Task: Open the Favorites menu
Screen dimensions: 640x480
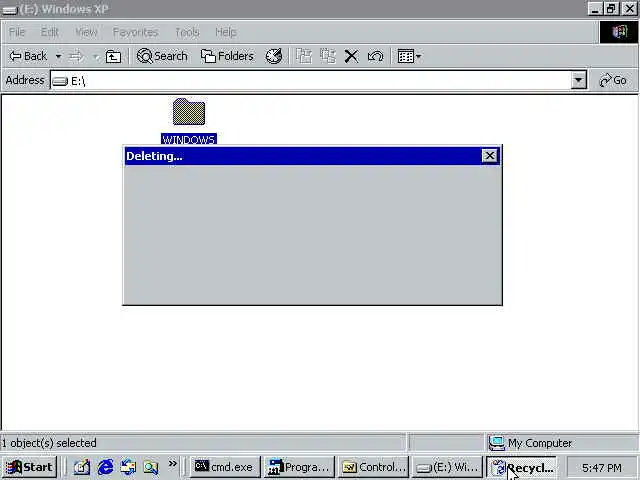Action: coord(135,32)
